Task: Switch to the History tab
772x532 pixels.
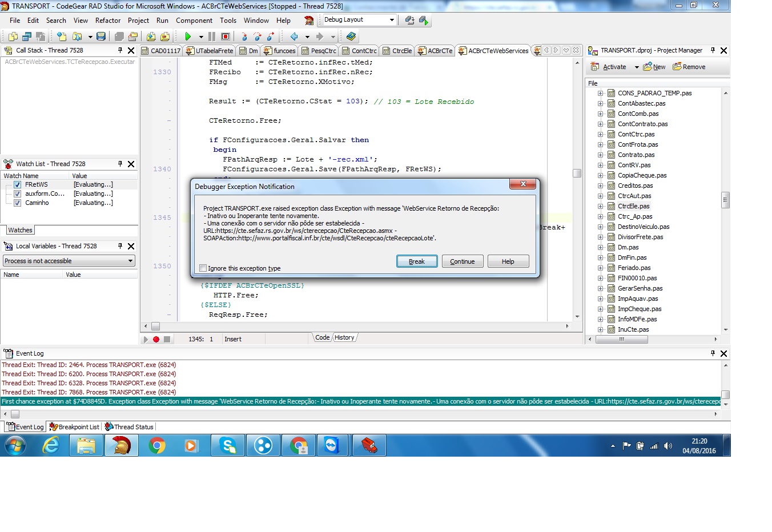Action: tap(344, 338)
